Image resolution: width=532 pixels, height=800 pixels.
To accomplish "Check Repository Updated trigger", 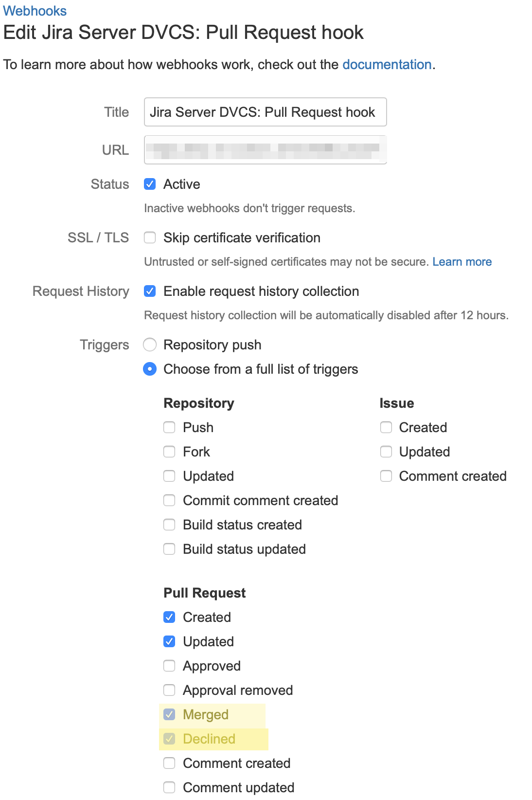I will point(169,476).
